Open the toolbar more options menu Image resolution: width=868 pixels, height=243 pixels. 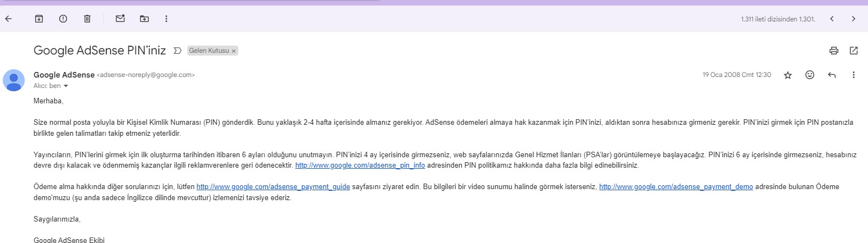tap(166, 19)
